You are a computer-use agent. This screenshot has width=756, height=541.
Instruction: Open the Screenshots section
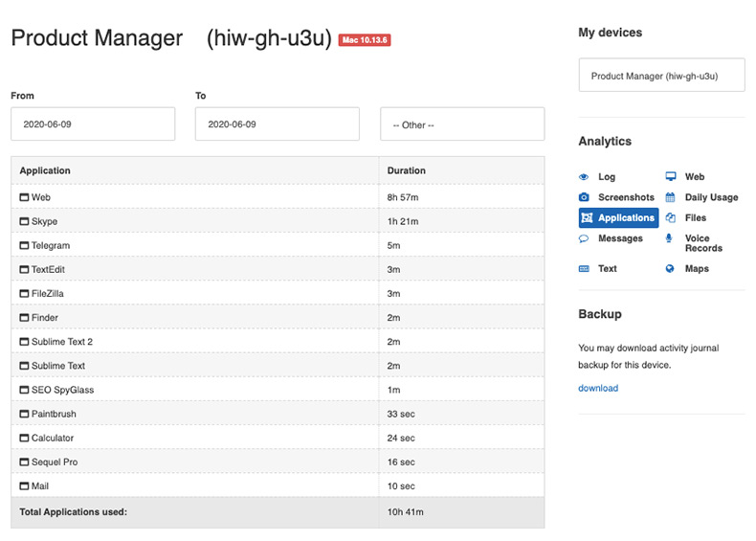[626, 197]
